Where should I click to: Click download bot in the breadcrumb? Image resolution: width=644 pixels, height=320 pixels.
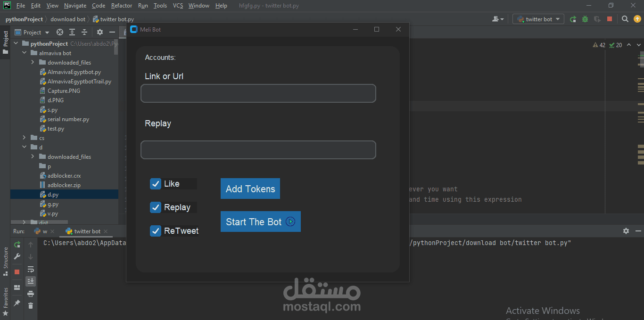tap(68, 19)
